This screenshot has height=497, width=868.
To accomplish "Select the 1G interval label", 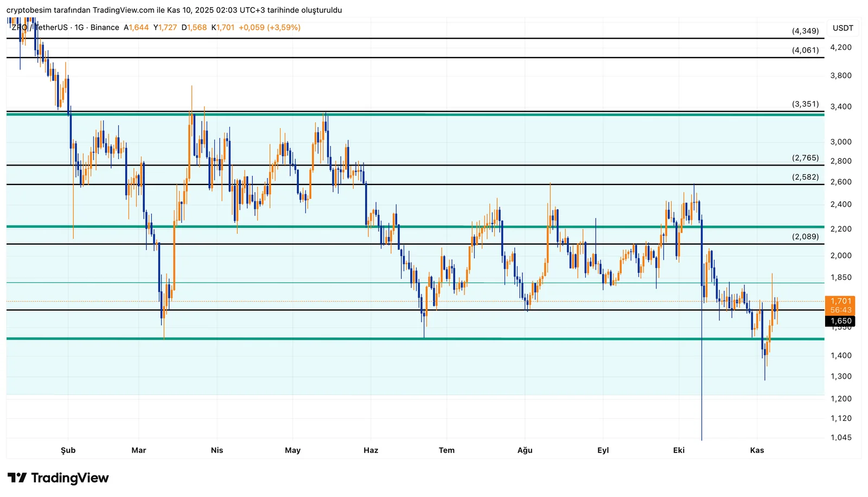I will (x=79, y=28).
